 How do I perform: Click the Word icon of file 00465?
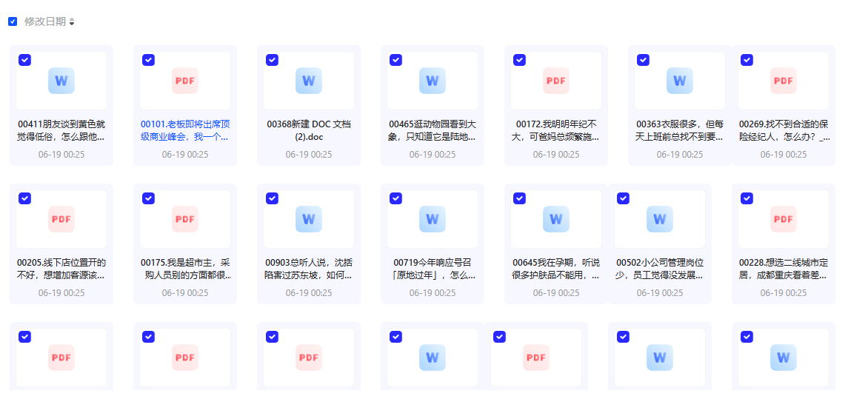pos(433,81)
